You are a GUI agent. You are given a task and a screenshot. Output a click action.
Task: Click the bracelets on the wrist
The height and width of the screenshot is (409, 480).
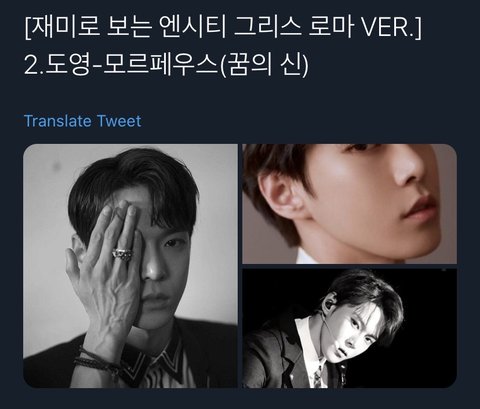(97, 362)
